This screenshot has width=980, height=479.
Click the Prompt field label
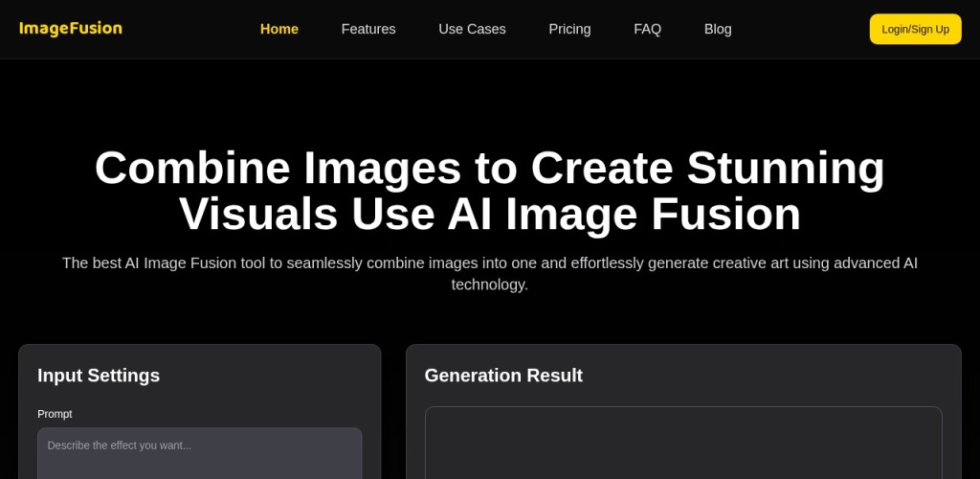(x=55, y=414)
